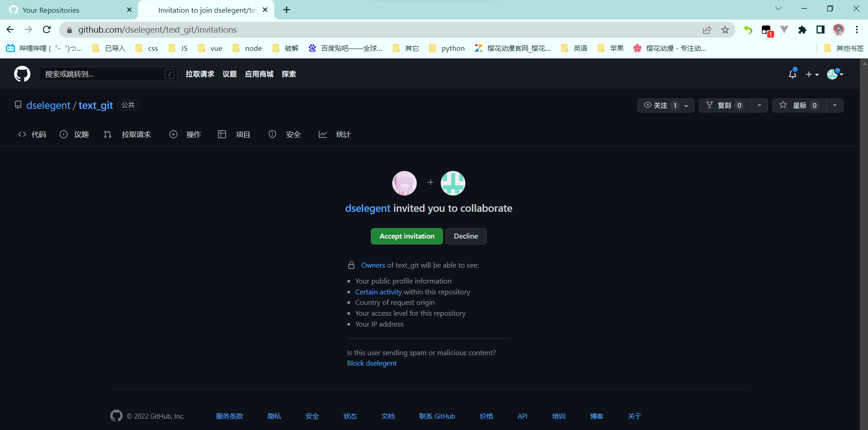Open 关于 footer link

(635, 416)
